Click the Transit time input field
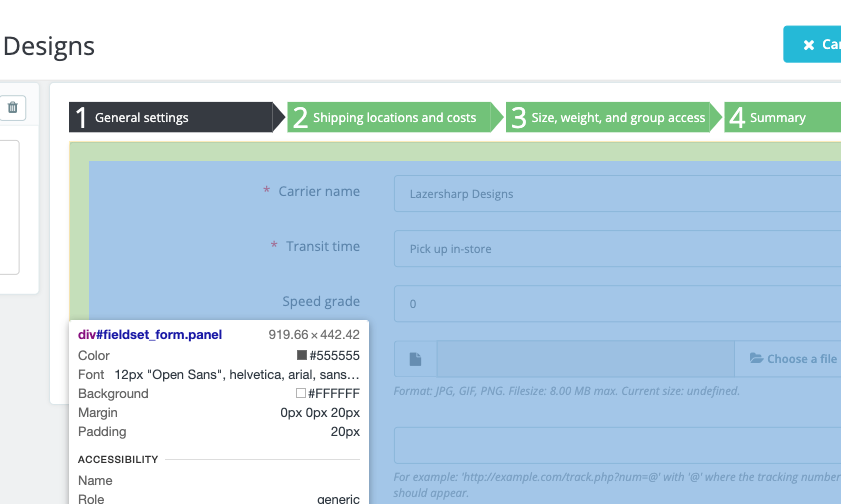Viewport: 841px width, 504px height. pos(617,249)
